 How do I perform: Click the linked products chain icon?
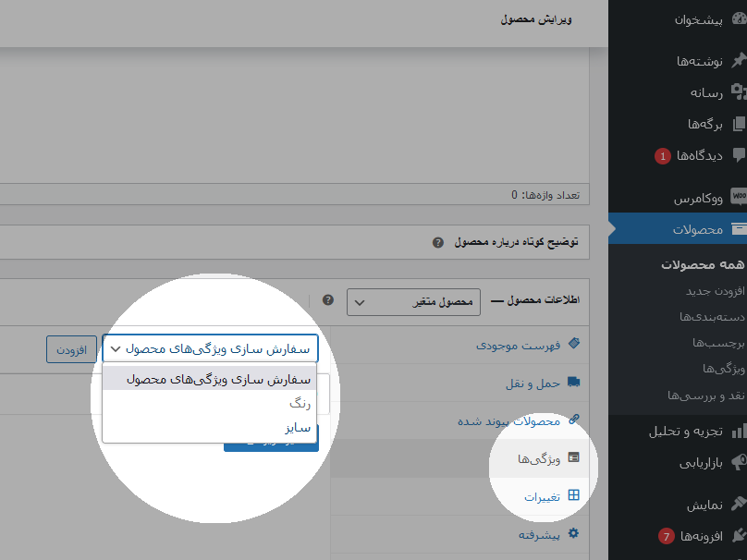coord(574,420)
